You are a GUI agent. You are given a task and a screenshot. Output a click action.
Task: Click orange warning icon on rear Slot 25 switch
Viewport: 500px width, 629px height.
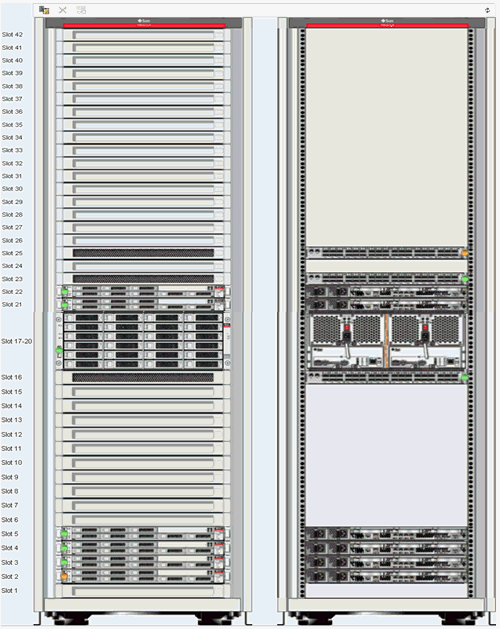465,254
